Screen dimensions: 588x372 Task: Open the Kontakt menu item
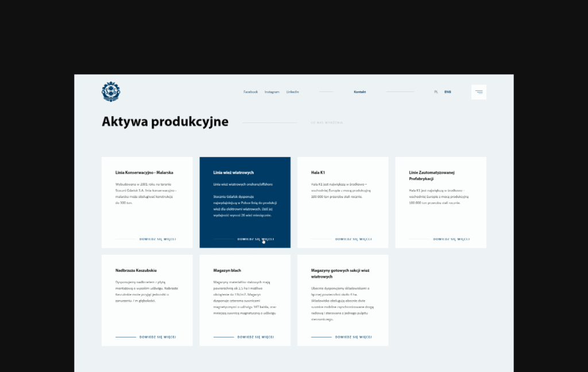point(359,92)
